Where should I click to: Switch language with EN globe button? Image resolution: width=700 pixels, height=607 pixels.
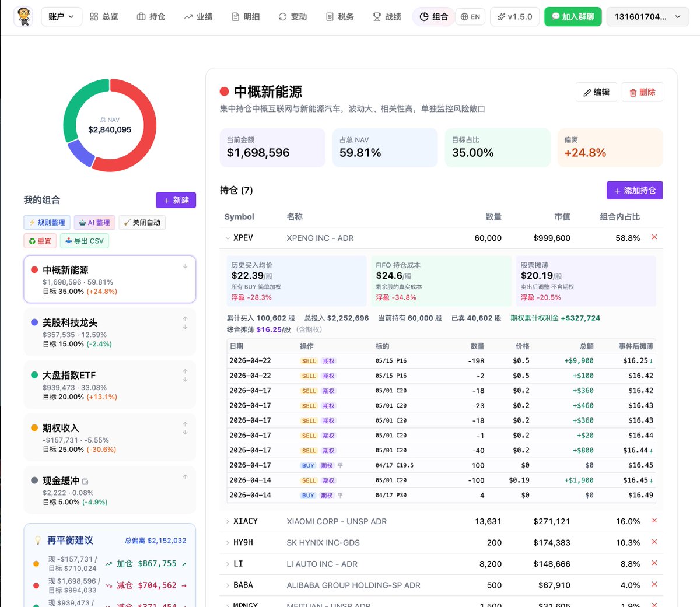(x=470, y=17)
